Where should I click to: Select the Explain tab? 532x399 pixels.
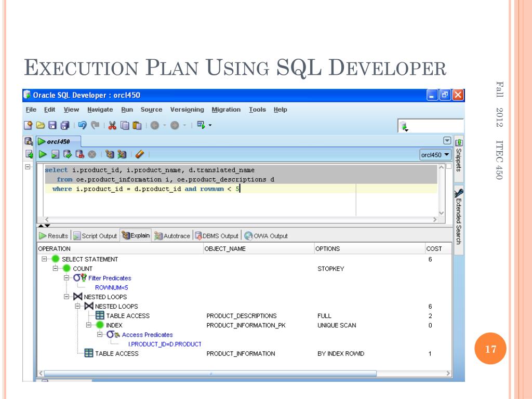(136, 235)
